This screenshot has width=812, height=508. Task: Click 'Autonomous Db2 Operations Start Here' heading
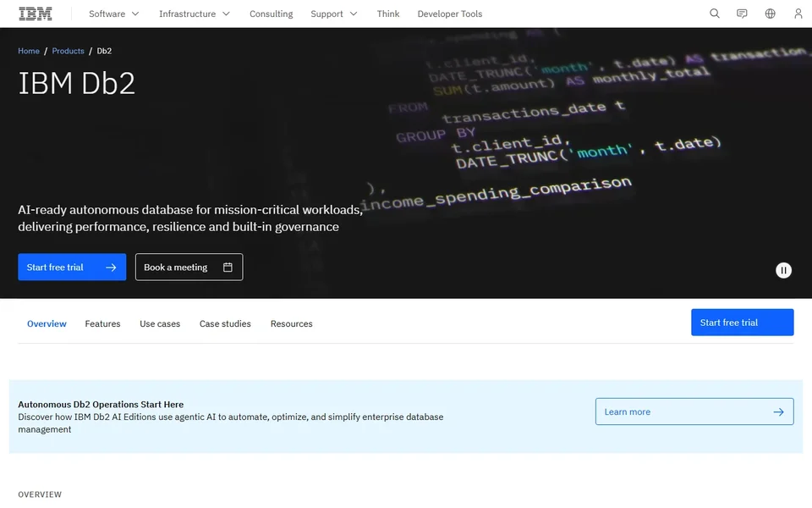[101, 405]
